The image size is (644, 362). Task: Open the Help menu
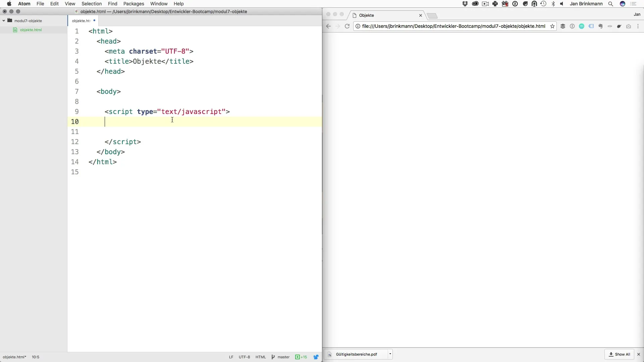pos(178,4)
